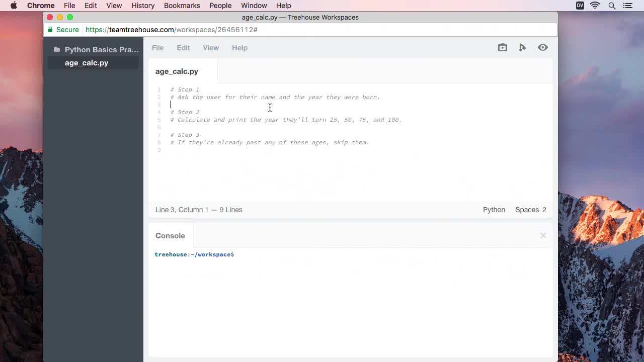Click the folder icon beside Python Basics Pra

coord(56,50)
